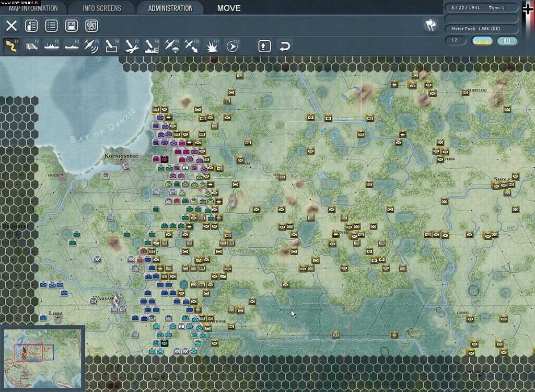Select the Soviet HQ counter at map top
The width and height of the screenshot is (535, 392).
240,76
